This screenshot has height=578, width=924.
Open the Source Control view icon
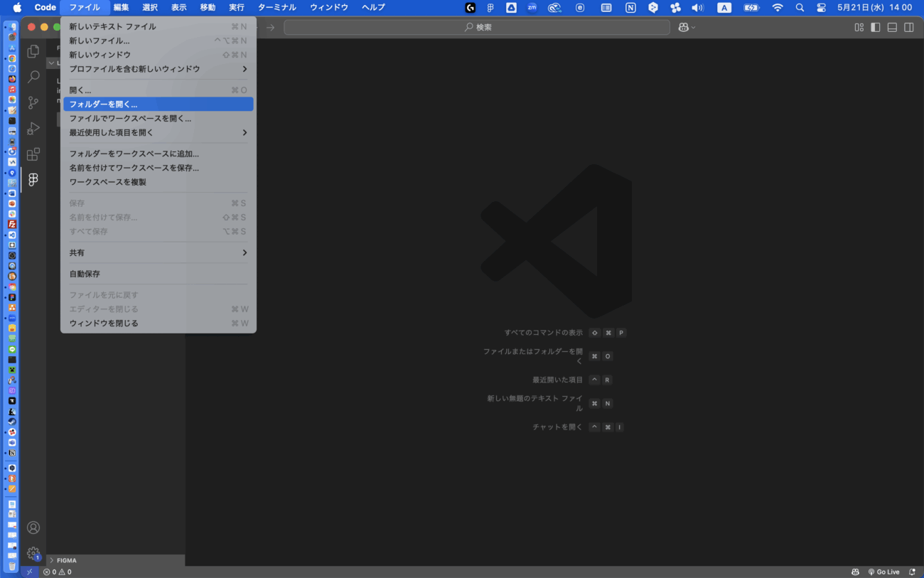point(33,103)
